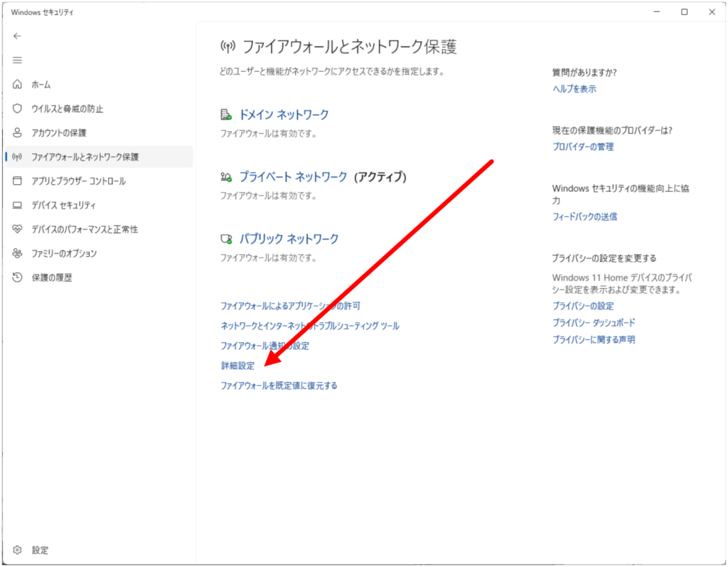Viewport: 728px width, 567px height.
Task: Toggle the hamburger navigation menu
Action: click(x=18, y=60)
